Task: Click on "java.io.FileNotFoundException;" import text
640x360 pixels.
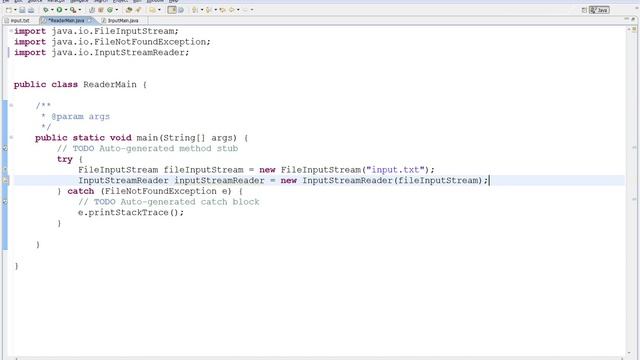Action: (131, 42)
